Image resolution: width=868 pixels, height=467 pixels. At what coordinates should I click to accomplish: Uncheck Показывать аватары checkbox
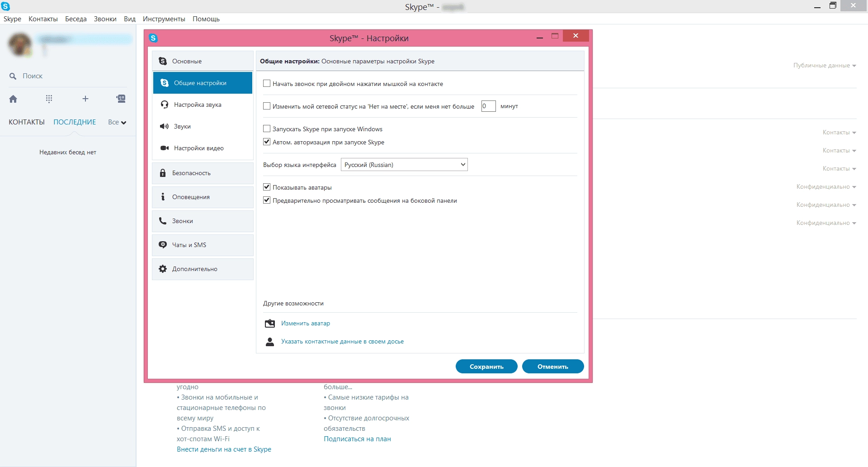(x=267, y=187)
